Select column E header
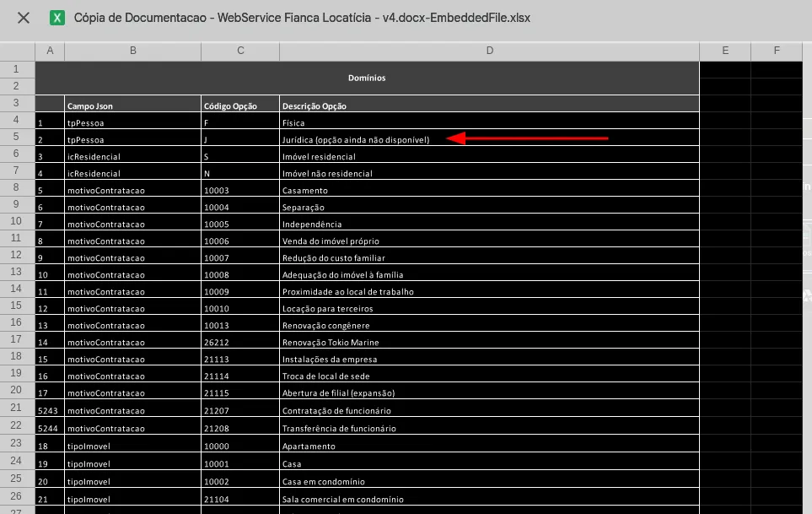This screenshot has width=812, height=514. point(724,51)
